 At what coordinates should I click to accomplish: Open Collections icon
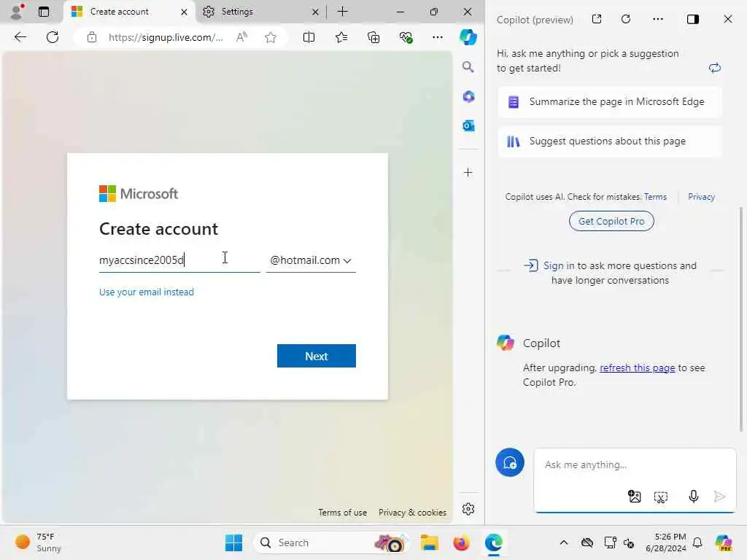click(373, 37)
